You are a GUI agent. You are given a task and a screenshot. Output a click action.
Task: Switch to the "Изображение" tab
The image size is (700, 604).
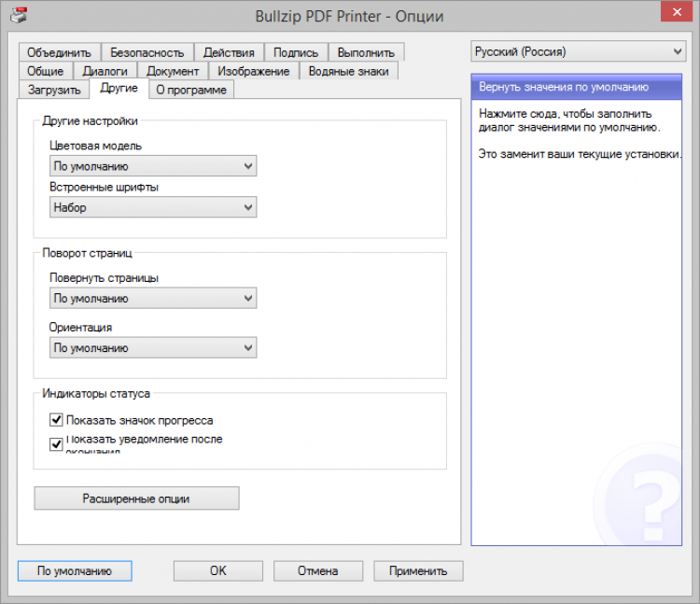point(254,71)
